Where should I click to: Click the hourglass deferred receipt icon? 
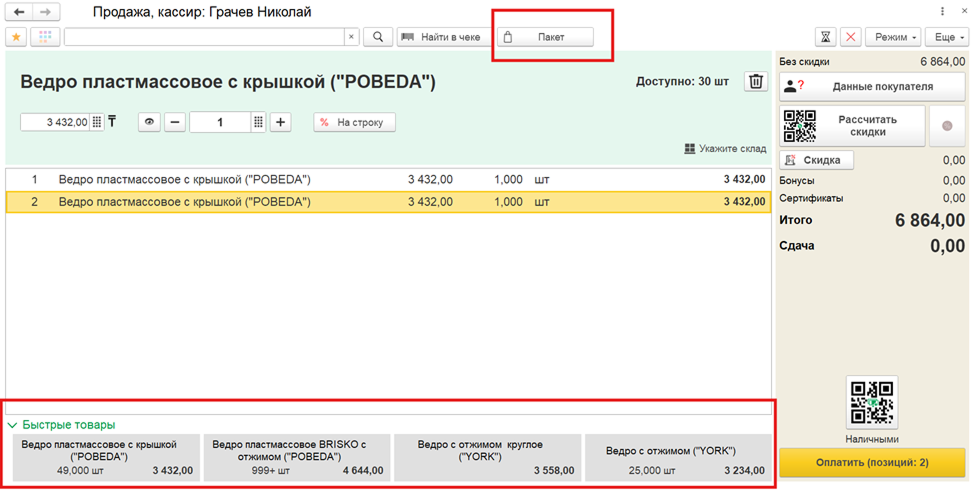(x=825, y=37)
